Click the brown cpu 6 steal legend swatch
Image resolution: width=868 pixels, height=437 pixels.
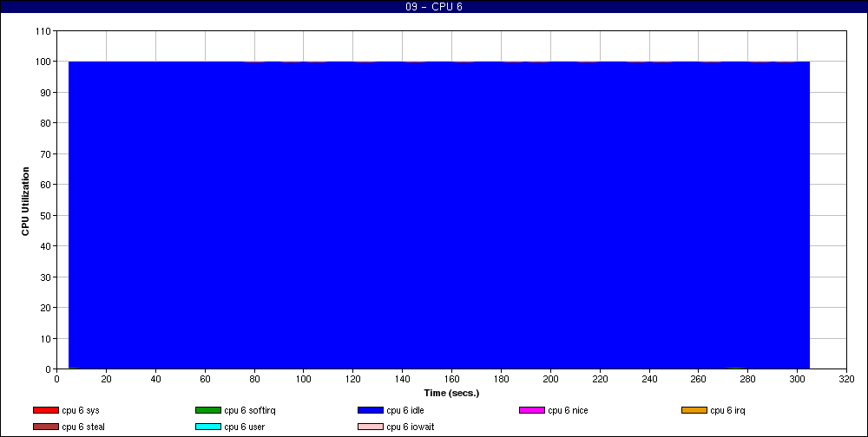point(46,427)
